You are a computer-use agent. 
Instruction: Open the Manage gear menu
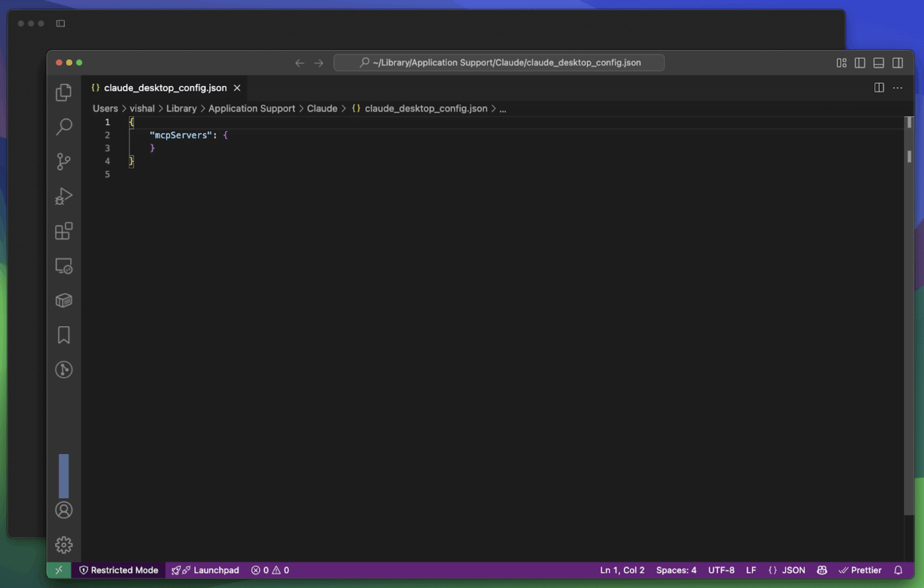click(x=64, y=545)
